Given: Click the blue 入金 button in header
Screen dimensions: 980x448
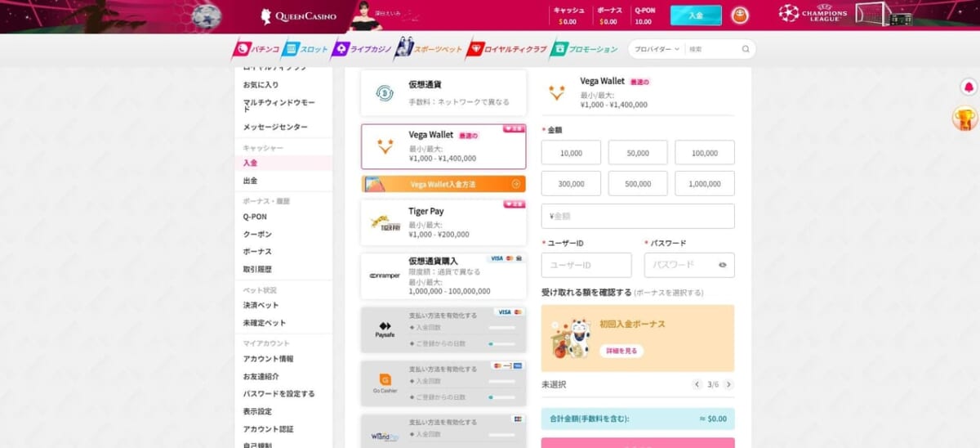Looking at the screenshot, I should click(x=696, y=16).
